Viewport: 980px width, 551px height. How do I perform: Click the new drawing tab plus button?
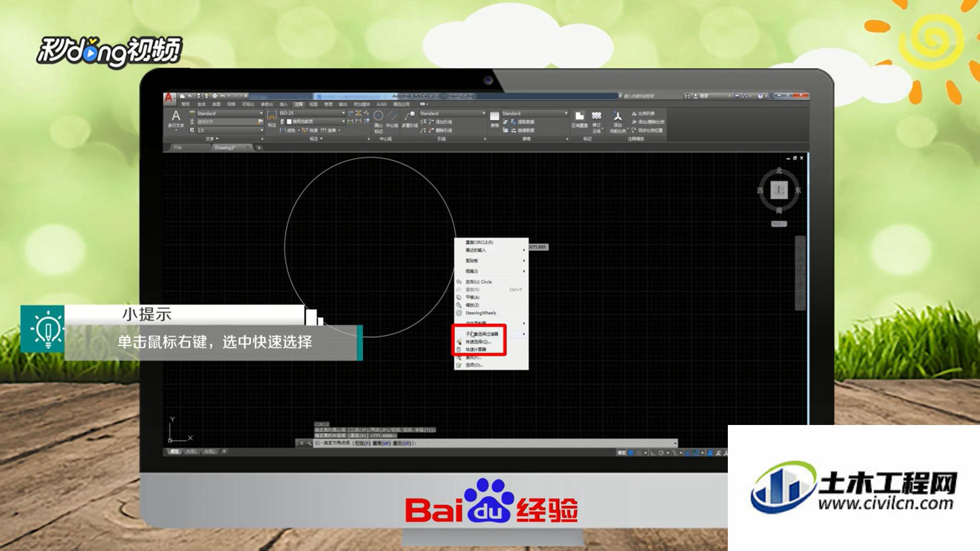[259, 147]
